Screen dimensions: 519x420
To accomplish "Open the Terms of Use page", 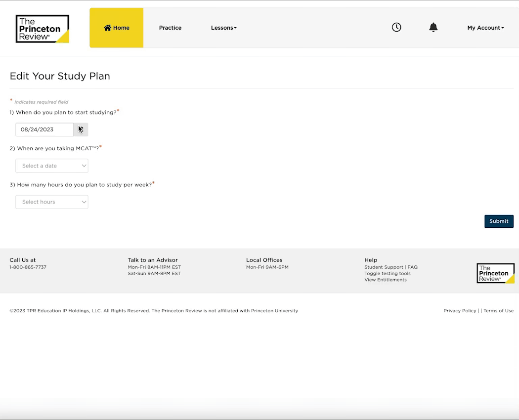I will click(498, 310).
